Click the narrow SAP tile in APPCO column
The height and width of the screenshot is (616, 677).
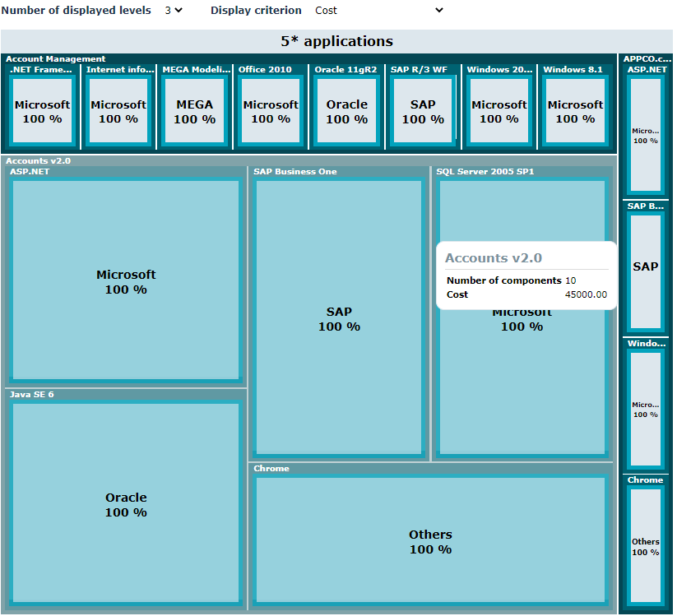click(646, 267)
